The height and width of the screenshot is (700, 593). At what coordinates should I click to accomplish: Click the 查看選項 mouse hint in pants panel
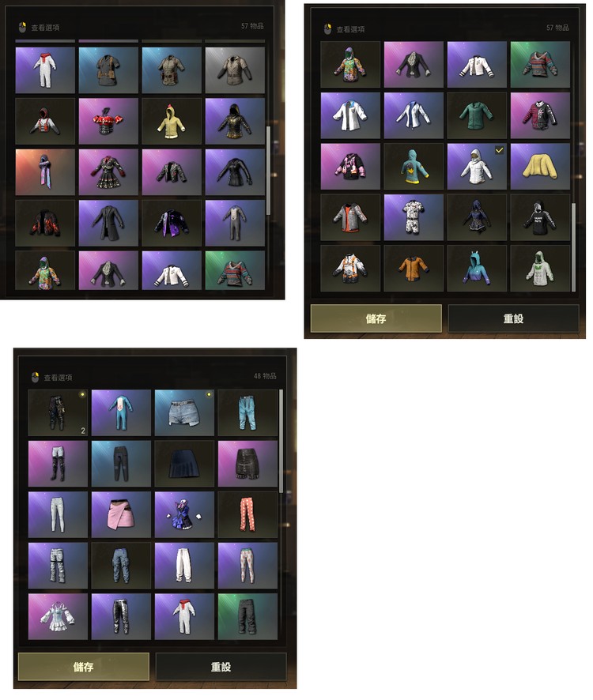pos(52,378)
